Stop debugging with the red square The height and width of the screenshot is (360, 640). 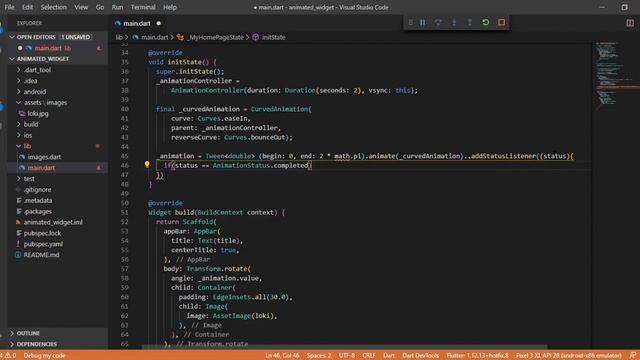pos(501,22)
